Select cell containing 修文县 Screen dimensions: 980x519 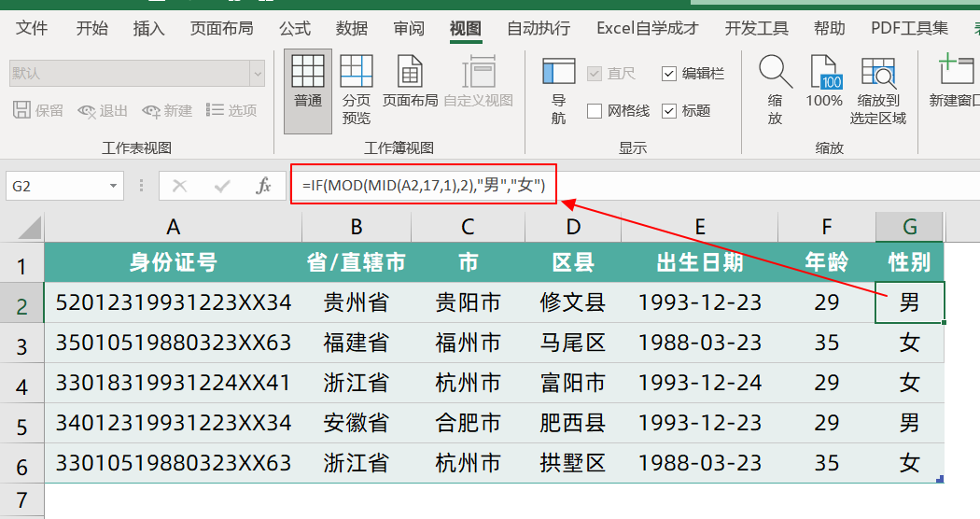573,302
